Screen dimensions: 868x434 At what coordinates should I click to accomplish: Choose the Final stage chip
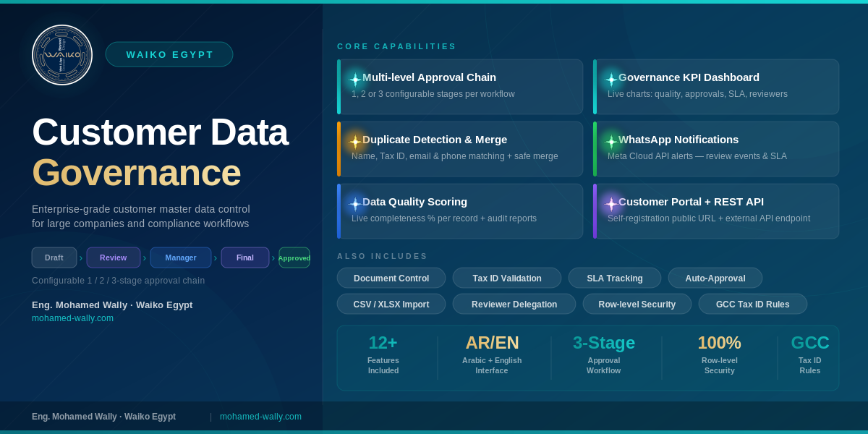pos(245,258)
